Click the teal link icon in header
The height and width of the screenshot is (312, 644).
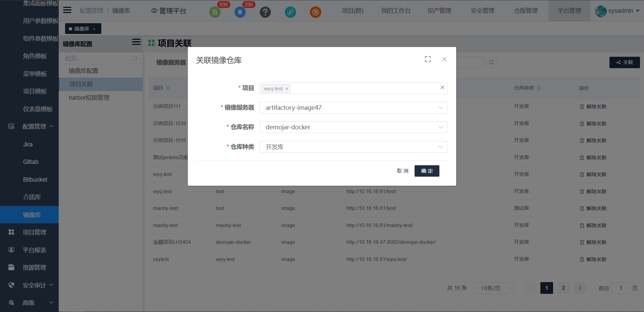coord(290,12)
